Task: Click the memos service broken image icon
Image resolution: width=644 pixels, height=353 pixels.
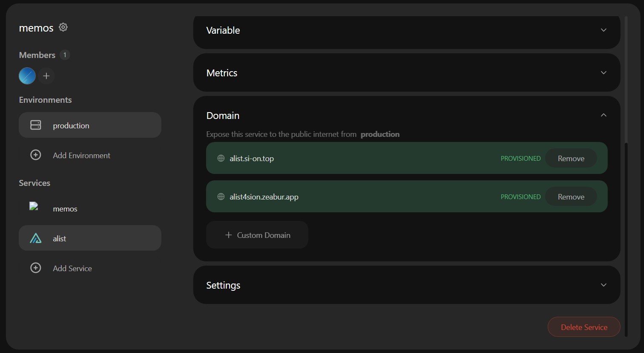Action: pos(34,206)
